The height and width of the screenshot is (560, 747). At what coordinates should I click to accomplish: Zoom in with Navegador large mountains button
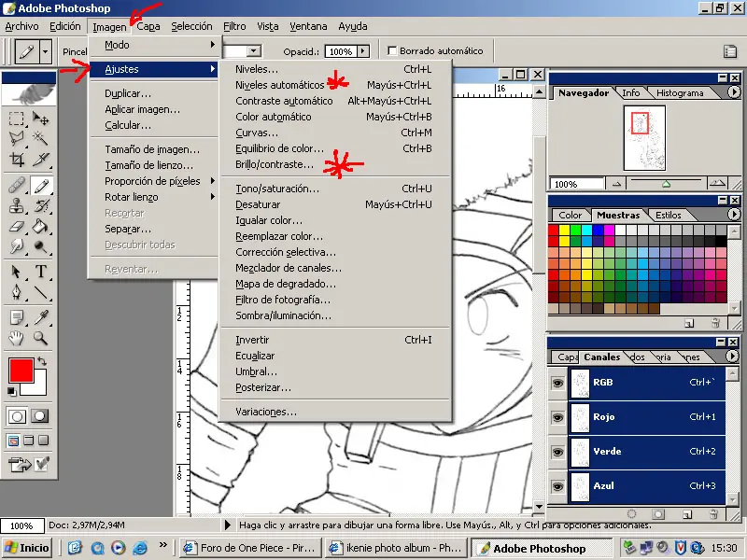coord(717,183)
